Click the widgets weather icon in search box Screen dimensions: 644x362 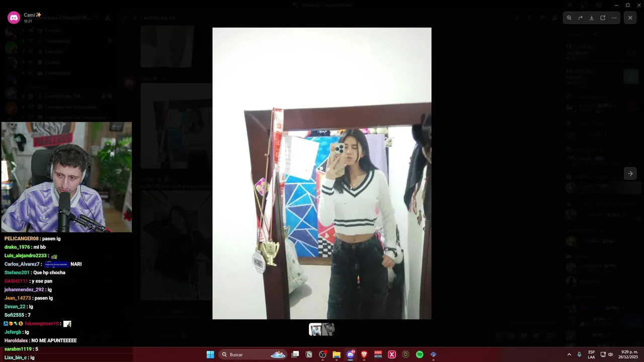[x=278, y=354]
